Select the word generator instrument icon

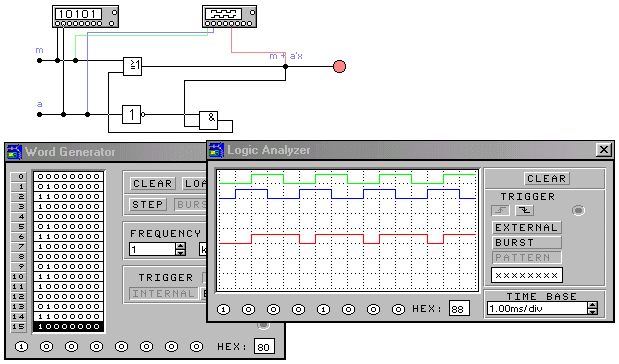(85, 17)
